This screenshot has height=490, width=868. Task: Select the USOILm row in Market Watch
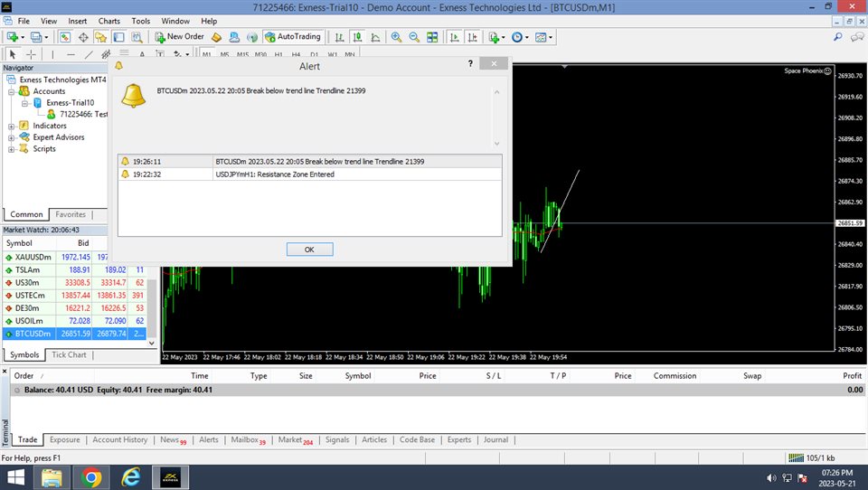(x=74, y=321)
